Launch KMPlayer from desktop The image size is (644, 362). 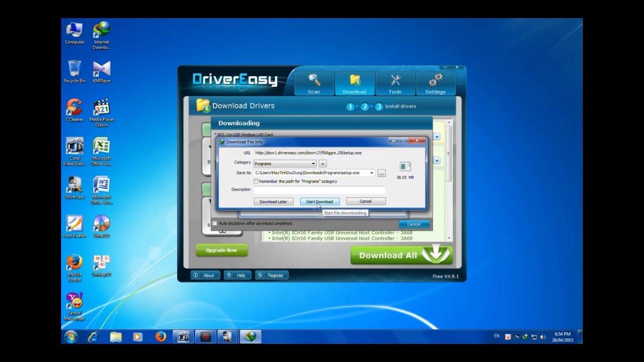[102, 71]
